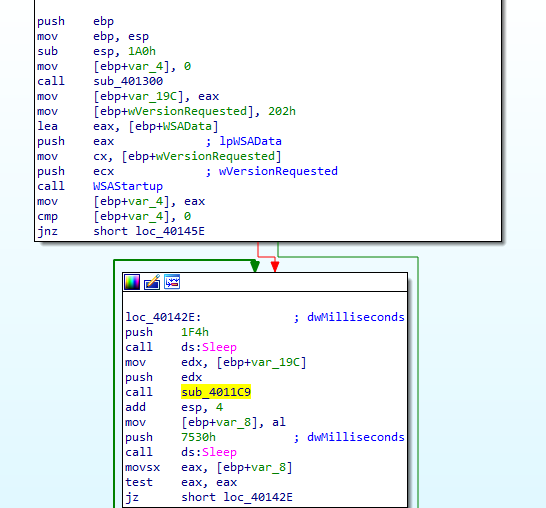The image size is (546, 508).
Task: Click the green loop-back arrow head
Action: point(255,266)
